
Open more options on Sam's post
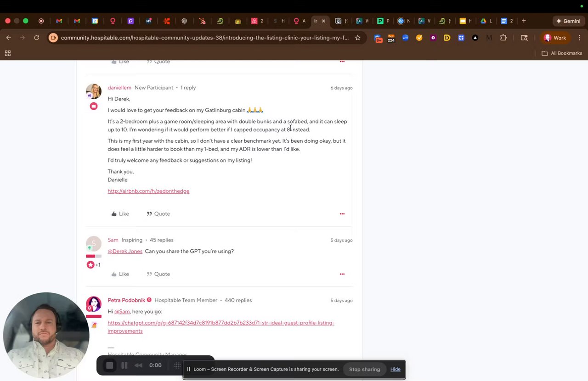(342, 274)
